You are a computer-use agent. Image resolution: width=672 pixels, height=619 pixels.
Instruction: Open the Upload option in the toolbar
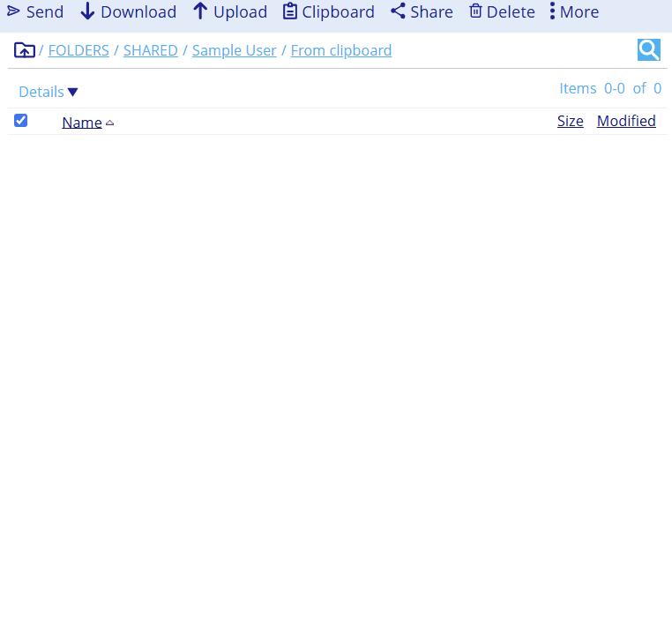point(229,11)
